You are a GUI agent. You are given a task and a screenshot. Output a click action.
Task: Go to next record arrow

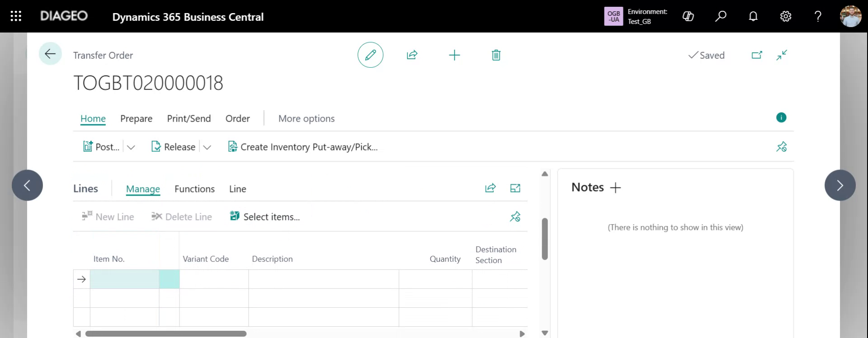[x=840, y=185]
